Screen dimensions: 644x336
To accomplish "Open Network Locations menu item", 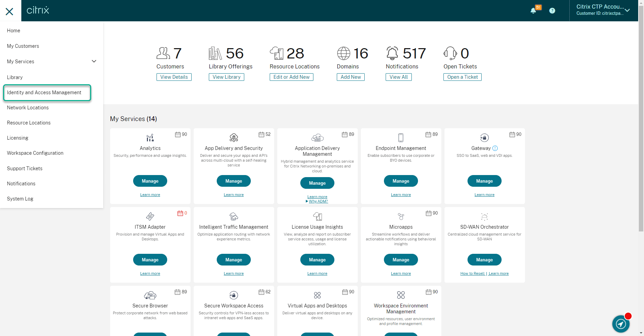I will pos(28,108).
